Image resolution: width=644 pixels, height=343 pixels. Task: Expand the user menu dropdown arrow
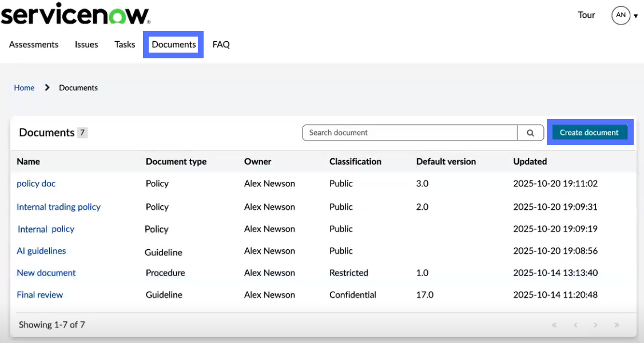click(x=636, y=16)
